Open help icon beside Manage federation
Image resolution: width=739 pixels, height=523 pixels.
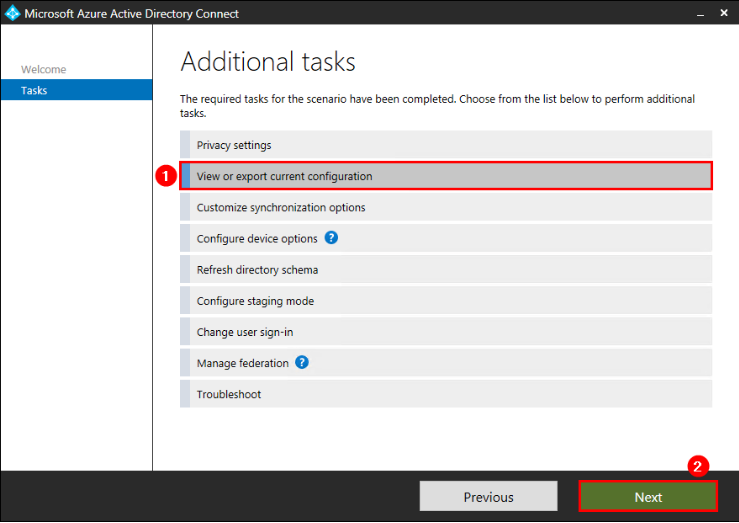coord(302,362)
